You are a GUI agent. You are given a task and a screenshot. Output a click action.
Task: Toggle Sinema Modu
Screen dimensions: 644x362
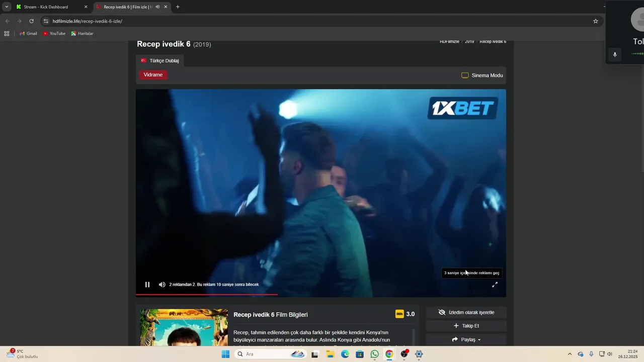[x=482, y=75]
